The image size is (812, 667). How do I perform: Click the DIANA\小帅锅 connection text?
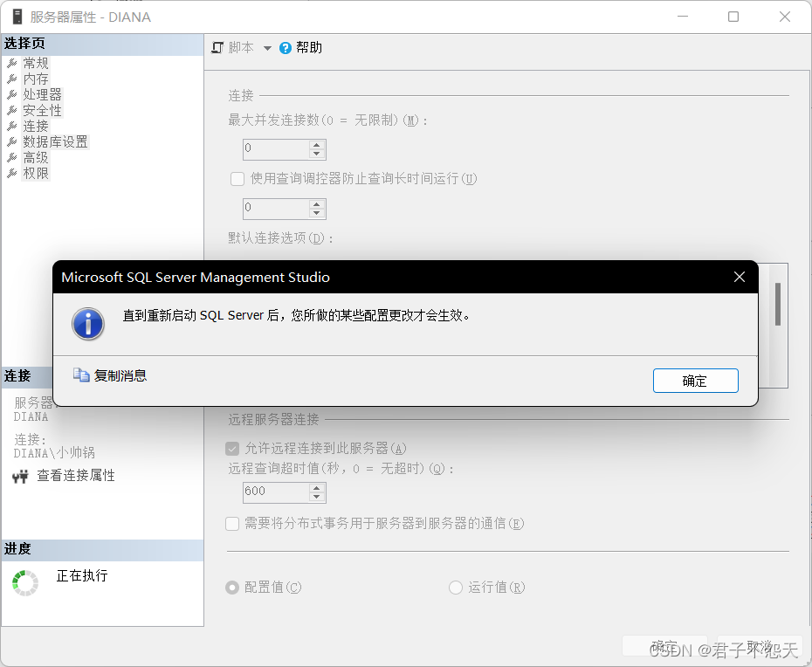point(54,453)
